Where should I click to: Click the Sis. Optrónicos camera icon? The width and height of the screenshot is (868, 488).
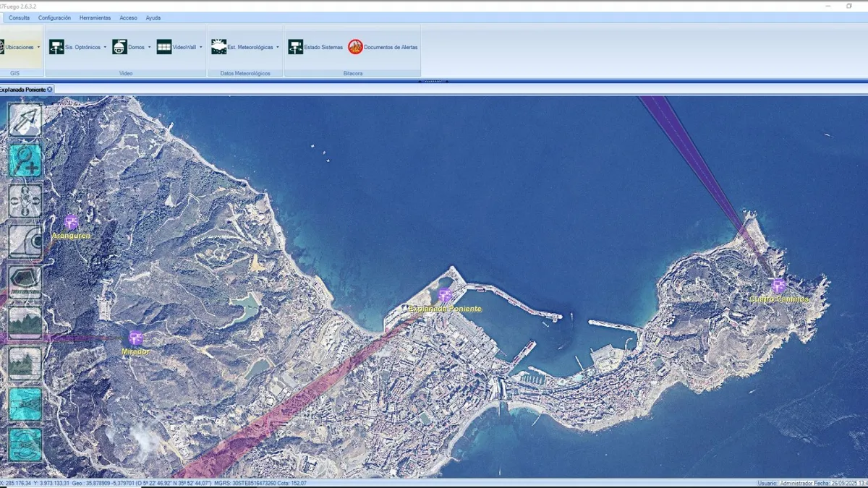56,47
